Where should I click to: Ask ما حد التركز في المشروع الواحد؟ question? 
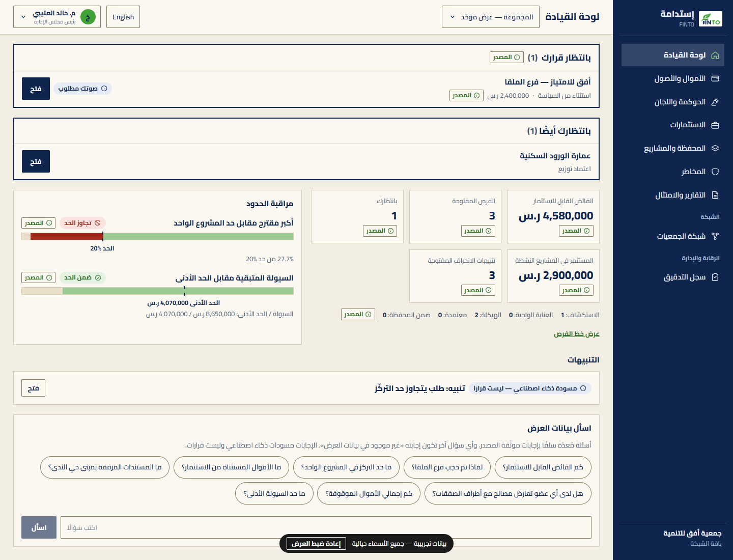(346, 467)
